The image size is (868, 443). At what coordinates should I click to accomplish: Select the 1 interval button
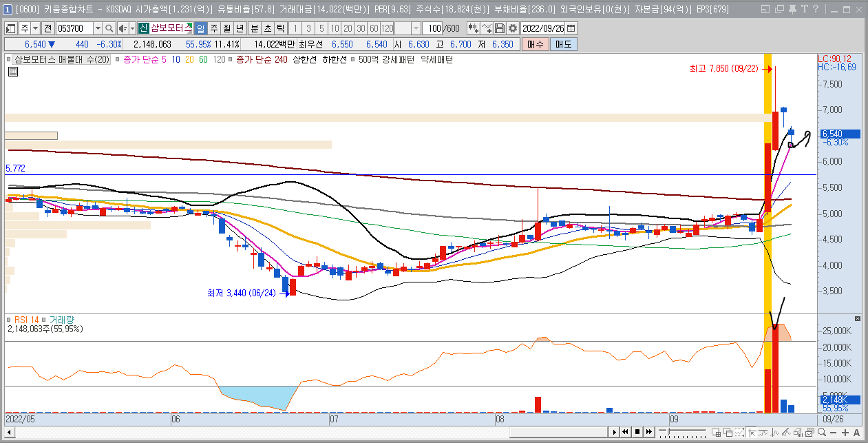(296, 28)
